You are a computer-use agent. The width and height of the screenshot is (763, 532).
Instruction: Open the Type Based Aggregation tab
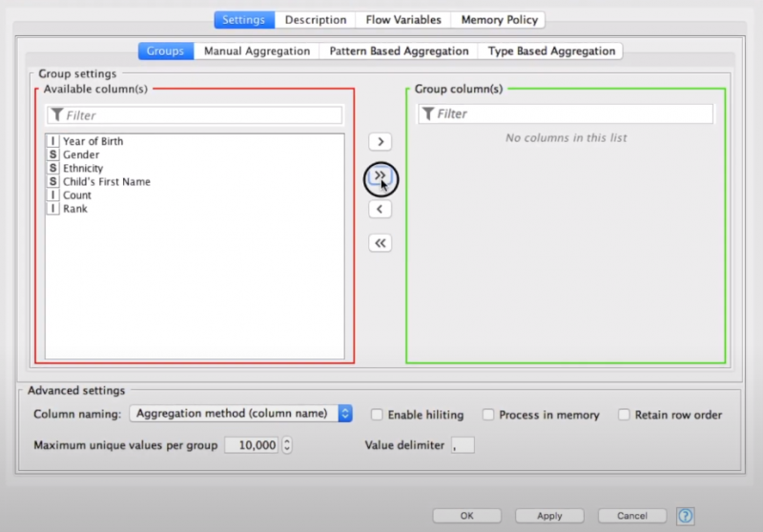pyautogui.click(x=551, y=51)
